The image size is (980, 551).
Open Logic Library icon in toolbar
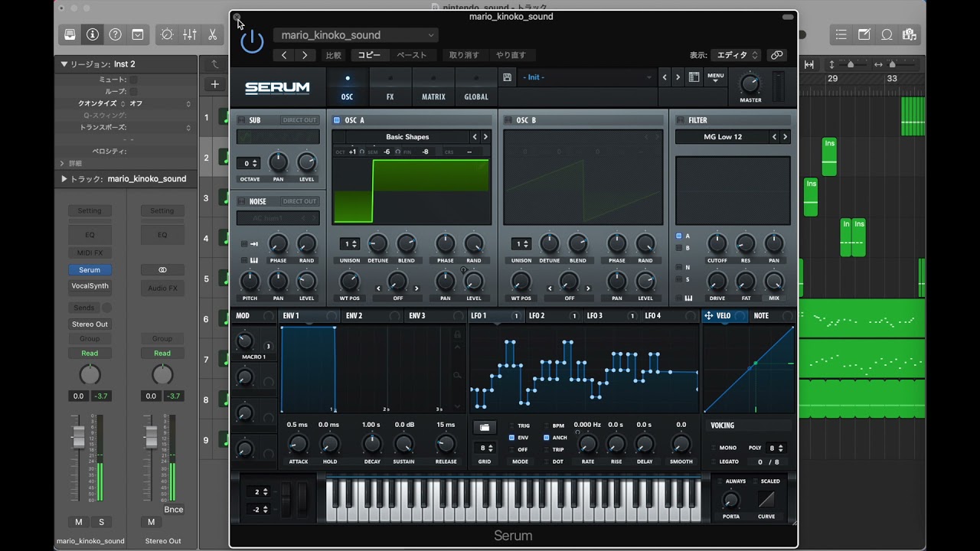pyautogui.click(x=70, y=34)
